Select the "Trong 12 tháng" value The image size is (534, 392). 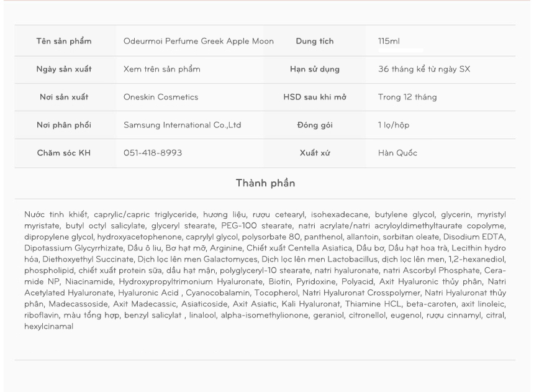coord(407,97)
